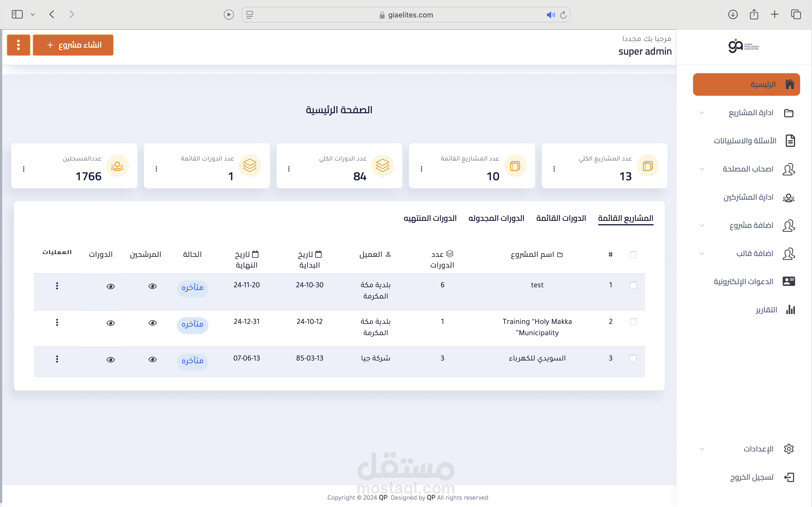Open ادارة المشتركين from the sidebar
The image size is (812, 507).
click(749, 197)
